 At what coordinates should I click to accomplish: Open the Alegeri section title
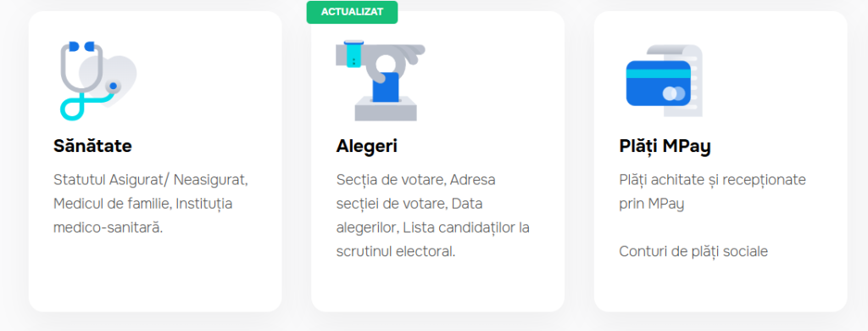366,146
